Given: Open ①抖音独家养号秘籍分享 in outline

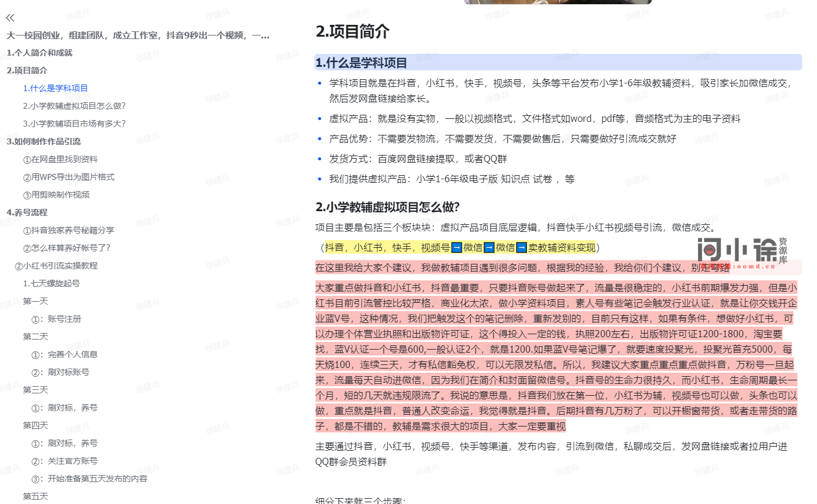Looking at the screenshot, I should point(69,230).
